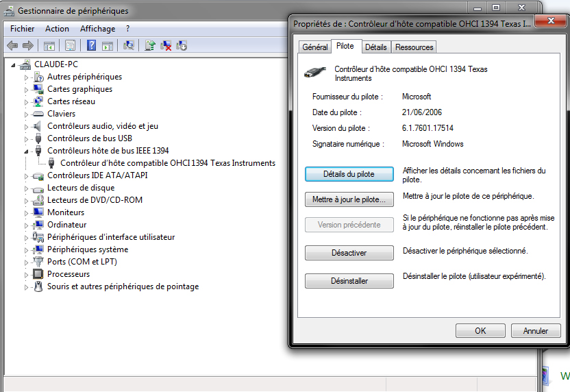Click the disable device toolbar icon
Screen dimensions: 570x392
point(182,46)
